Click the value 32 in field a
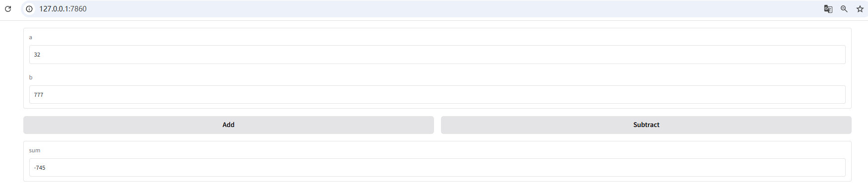 click(37, 55)
